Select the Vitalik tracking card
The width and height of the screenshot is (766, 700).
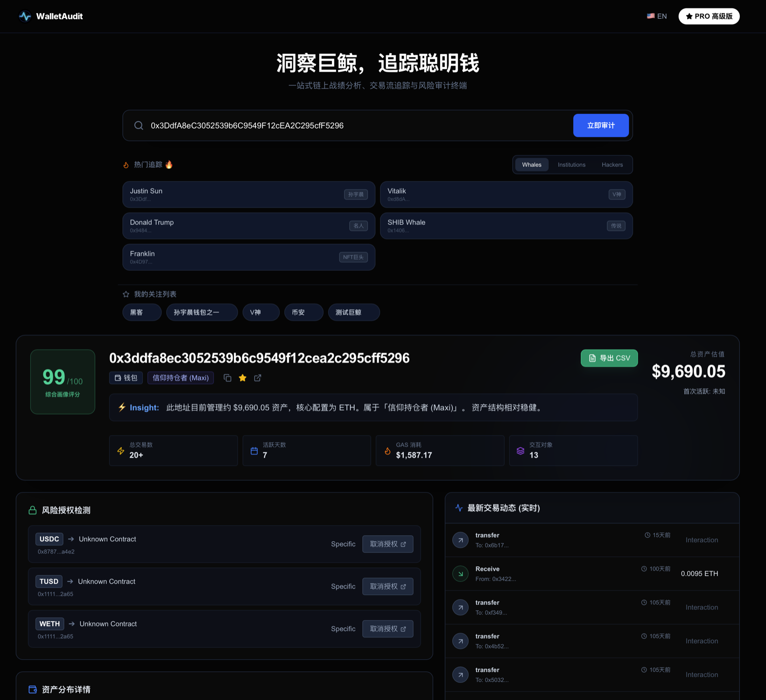point(506,194)
